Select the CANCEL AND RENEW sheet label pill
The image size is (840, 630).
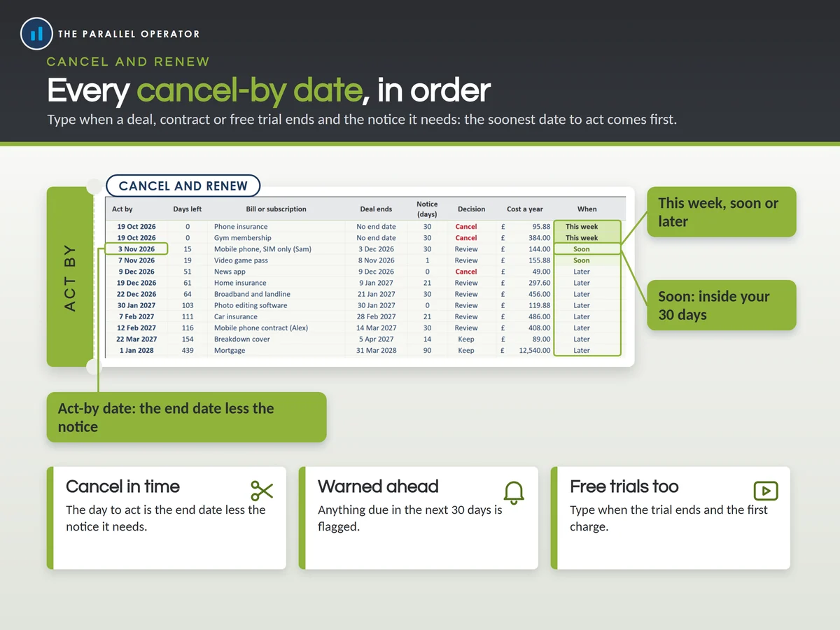(183, 186)
